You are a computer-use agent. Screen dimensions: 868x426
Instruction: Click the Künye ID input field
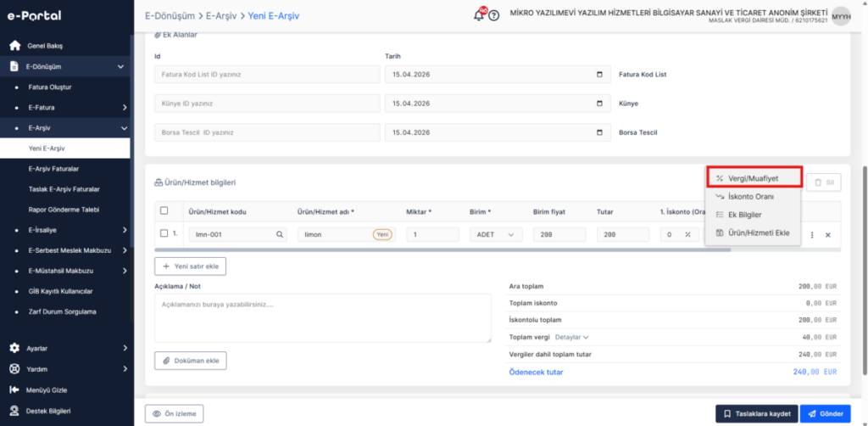pos(267,103)
